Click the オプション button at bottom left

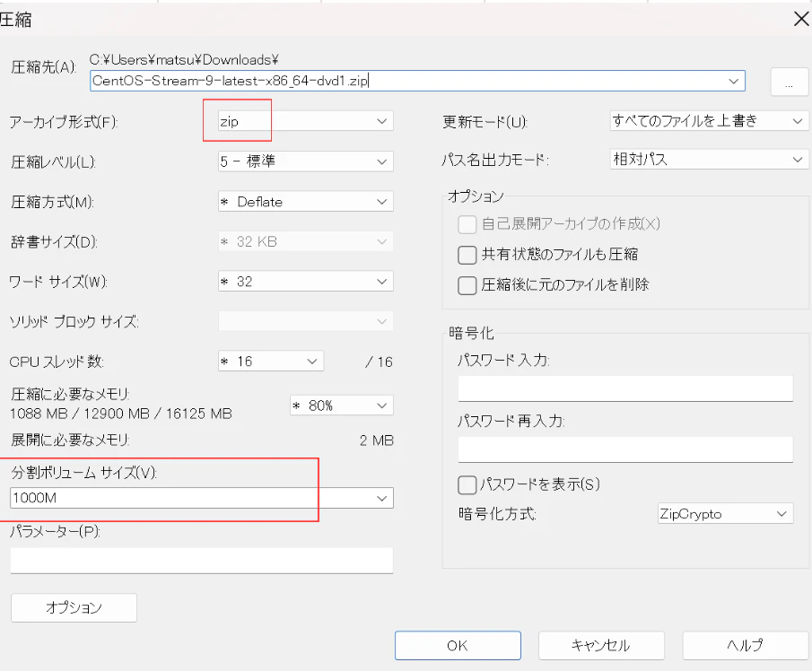74,607
